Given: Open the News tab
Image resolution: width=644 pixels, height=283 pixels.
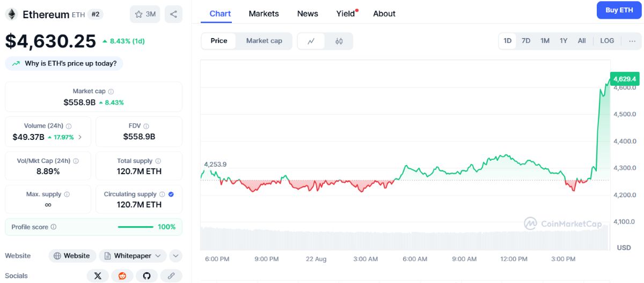Looking at the screenshot, I should (x=308, y=14).
